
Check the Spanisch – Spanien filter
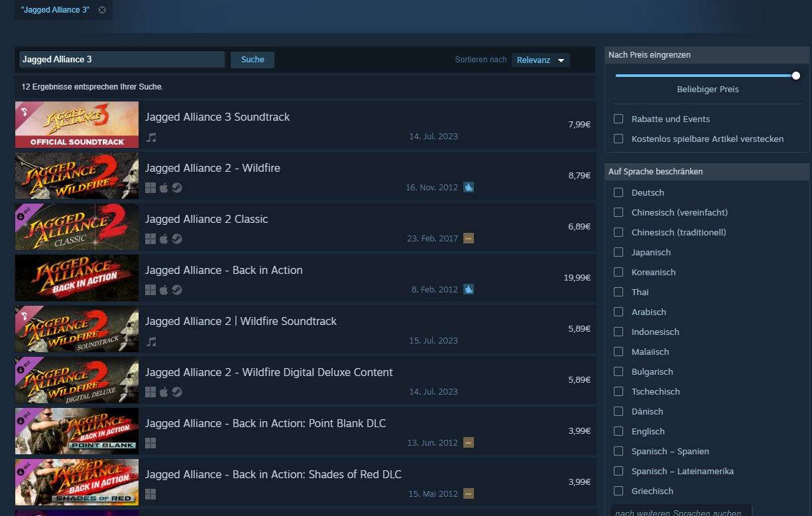click(618, 451)
